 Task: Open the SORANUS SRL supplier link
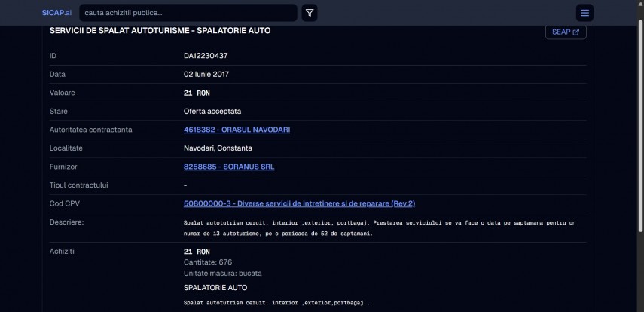pyautogui.click(x=229, y=167)
